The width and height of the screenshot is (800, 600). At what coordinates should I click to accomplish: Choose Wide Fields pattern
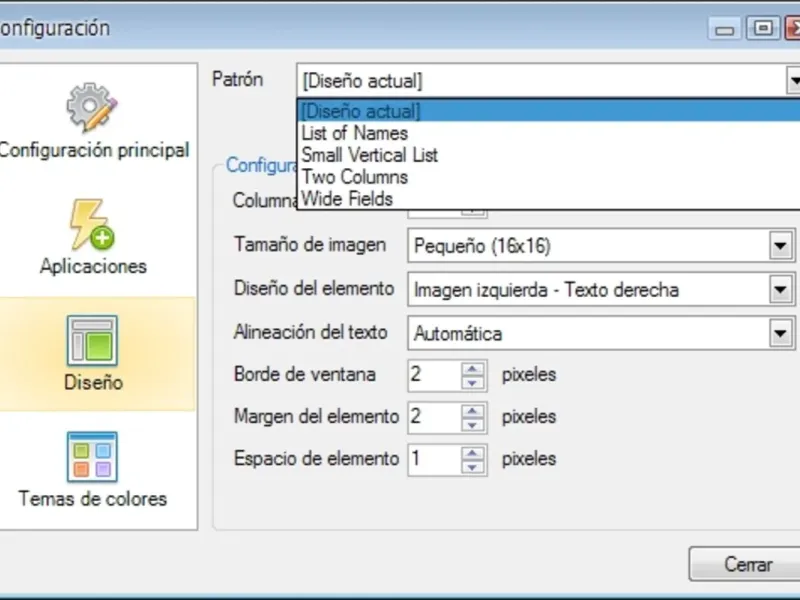coord(548,199)
